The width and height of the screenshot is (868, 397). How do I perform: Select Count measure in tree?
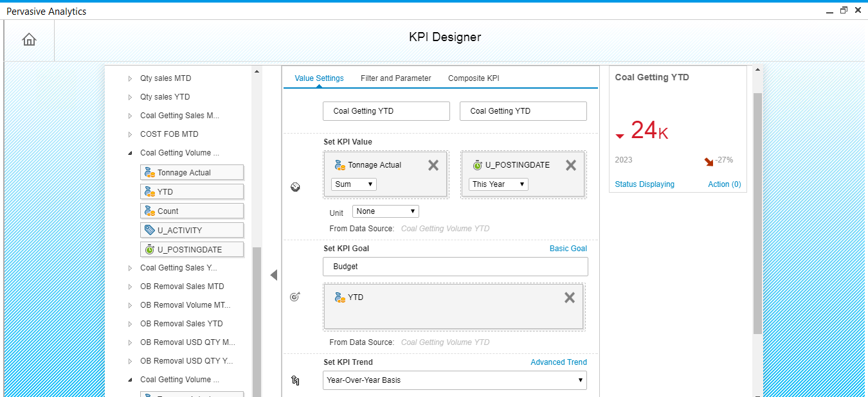(x=192, y=211)
